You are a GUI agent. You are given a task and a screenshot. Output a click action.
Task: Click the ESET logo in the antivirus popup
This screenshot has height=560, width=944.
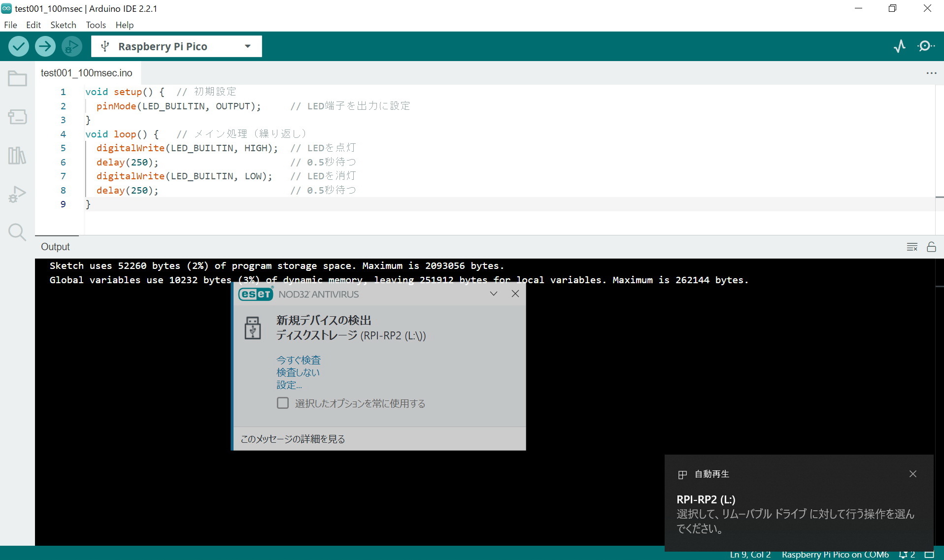[256, 294]
